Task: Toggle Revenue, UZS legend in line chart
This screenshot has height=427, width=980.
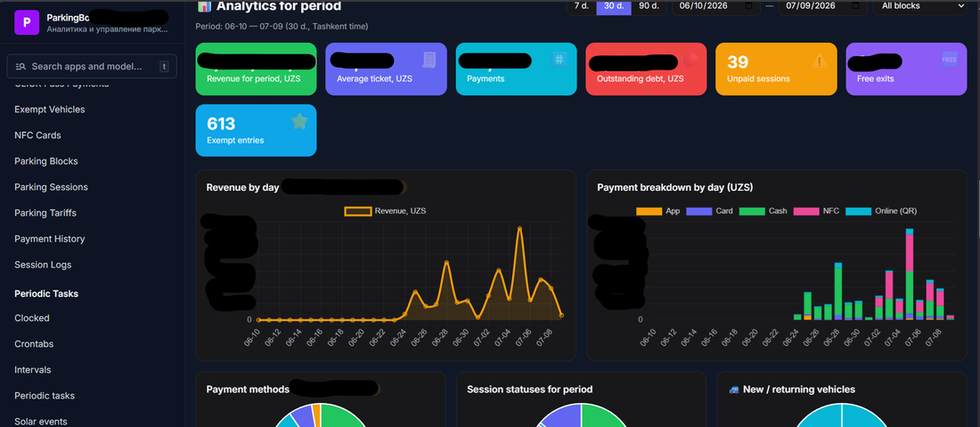Action: tap(385, 211)
